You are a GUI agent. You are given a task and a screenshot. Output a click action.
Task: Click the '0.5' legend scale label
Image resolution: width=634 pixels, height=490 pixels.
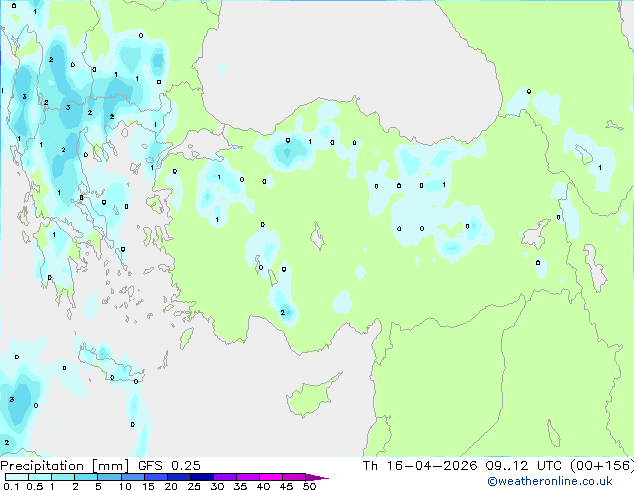(35, 486)
